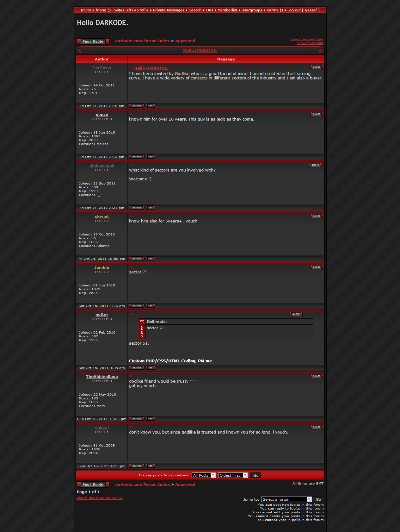Open PROFILE icon under TheHiddenRage's post

137,419
